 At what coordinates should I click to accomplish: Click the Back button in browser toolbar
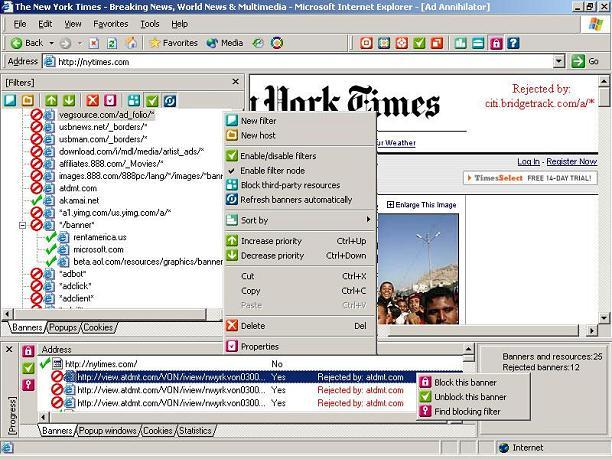[27, 43]
